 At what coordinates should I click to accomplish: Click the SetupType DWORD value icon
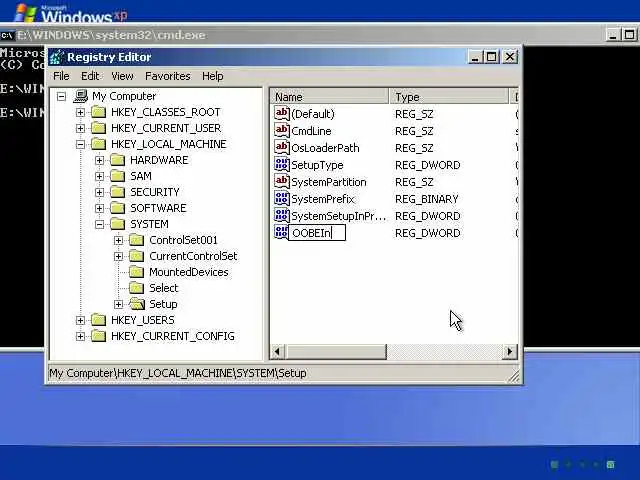click(x=282, y=164)
